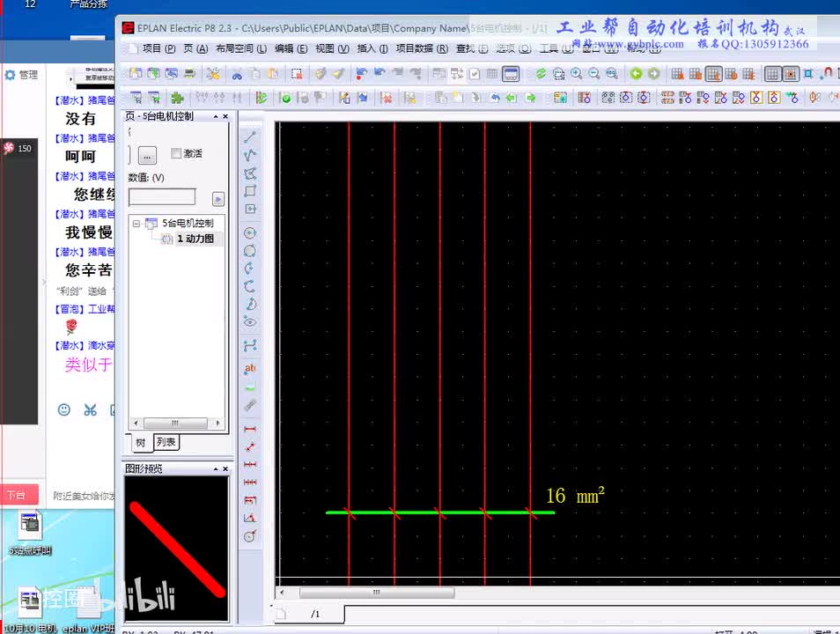
Task: Click the Zoom in magnifier icon
Action: pyautogui.click(x=577, y=73)
